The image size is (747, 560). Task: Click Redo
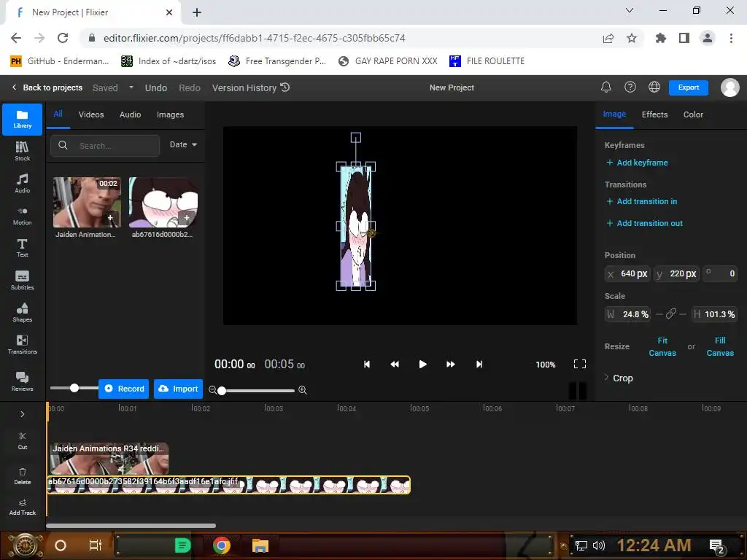(x=190, y=87)
